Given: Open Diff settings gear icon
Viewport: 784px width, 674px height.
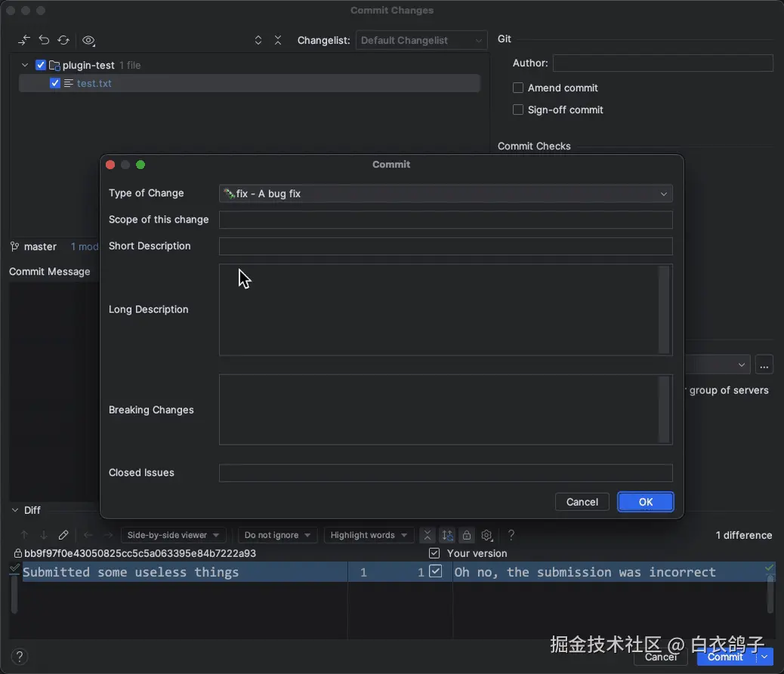Looking at the screenshot, I should pyautogui.click(x=486, y=535).
